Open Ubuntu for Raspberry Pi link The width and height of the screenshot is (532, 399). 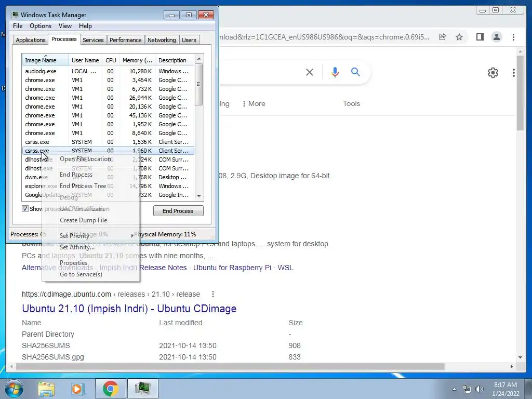click(232, 268)
